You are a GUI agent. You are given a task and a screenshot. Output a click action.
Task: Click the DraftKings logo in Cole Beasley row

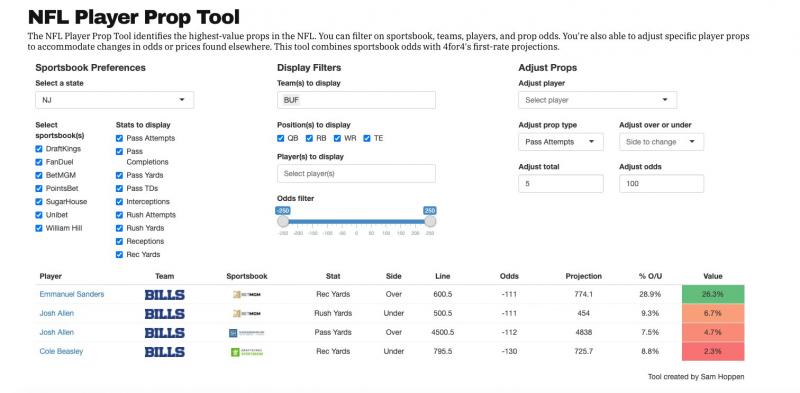click(247, 352)
